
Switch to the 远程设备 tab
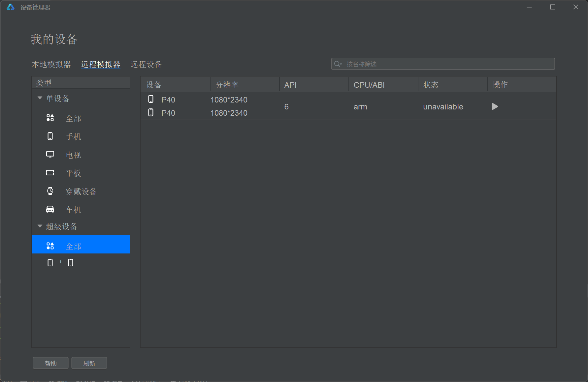146,64
